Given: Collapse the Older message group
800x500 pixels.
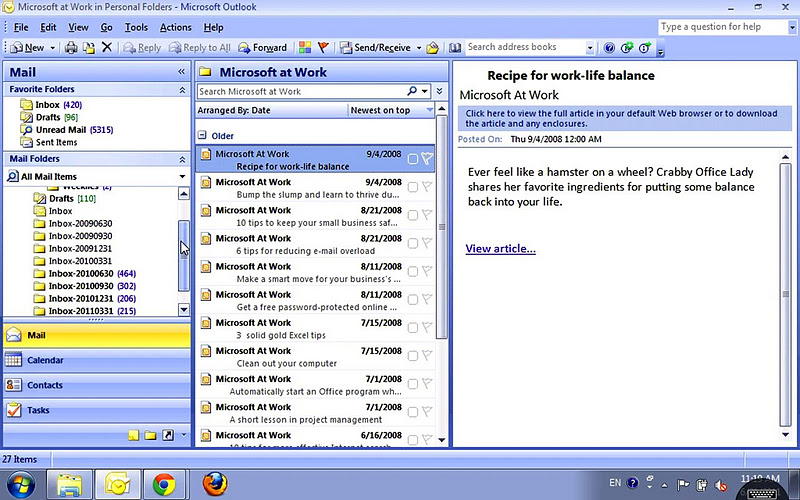Looking at the screenshot, I should coord(202,135).
